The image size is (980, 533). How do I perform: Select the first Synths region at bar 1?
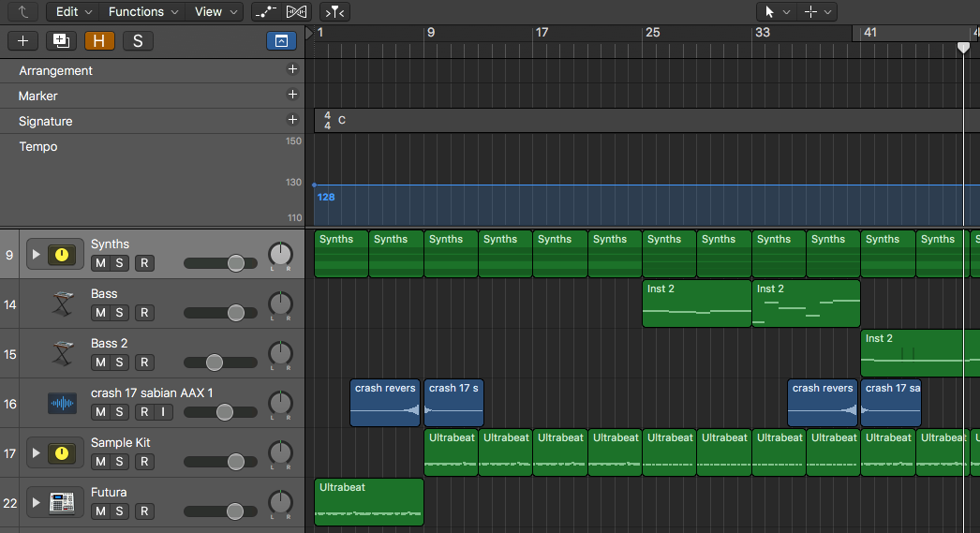tap(341, 254)
